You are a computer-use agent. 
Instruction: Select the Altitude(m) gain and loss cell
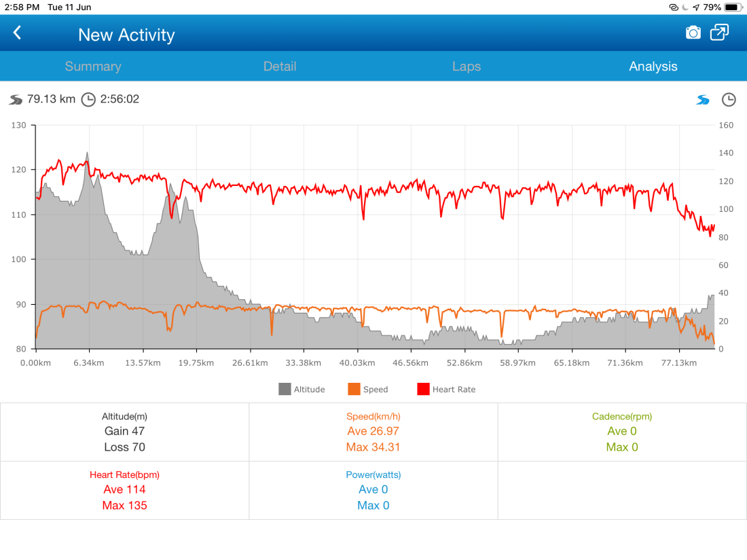coord(124,432)
